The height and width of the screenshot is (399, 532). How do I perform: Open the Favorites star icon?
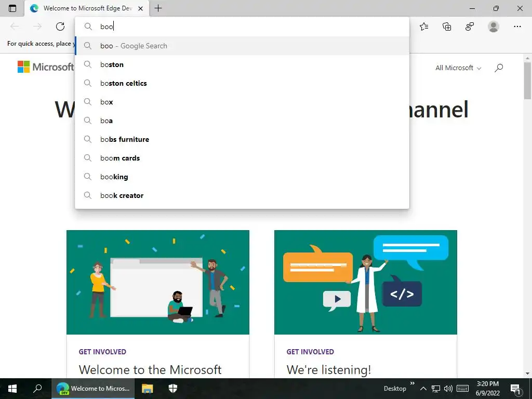(424, 26)
